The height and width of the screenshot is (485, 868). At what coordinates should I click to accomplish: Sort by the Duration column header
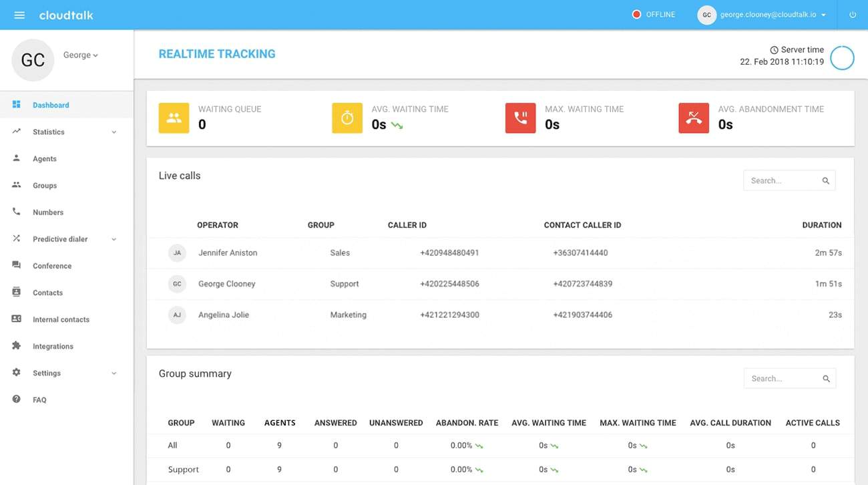(821, 225)
